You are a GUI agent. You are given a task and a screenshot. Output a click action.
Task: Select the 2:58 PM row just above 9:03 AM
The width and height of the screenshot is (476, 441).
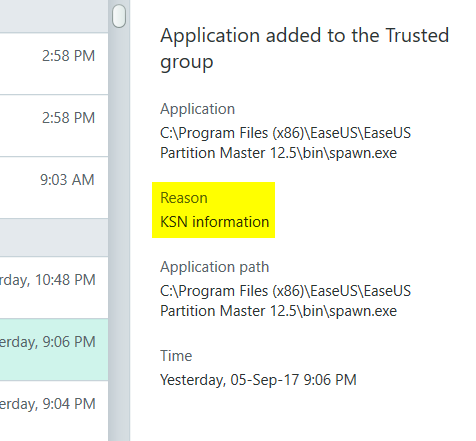tap(54, 125)
